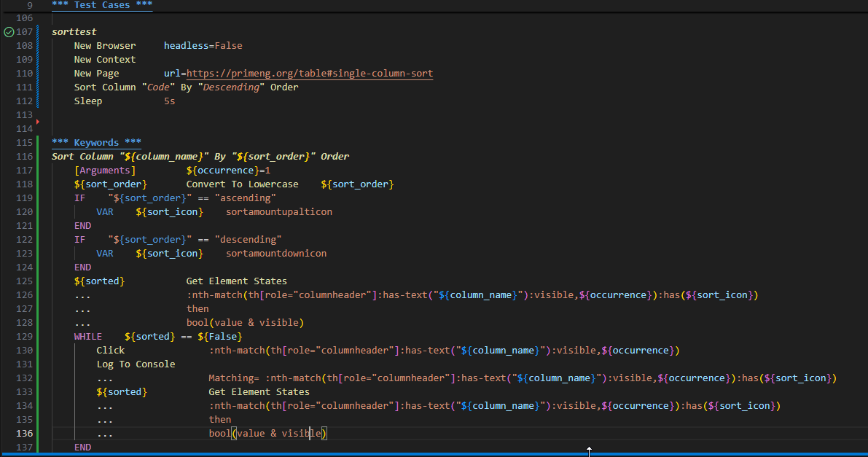The height and width of the screenshot is (457, 868).
Task: Click the "Log To Console" keyword
Action: point(136,364)
